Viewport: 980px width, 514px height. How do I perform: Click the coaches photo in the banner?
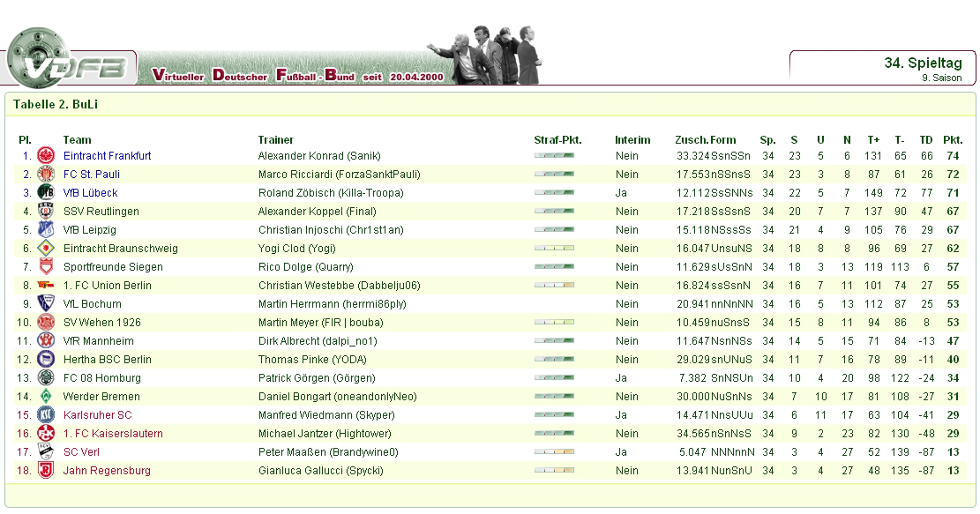point(484,55)
